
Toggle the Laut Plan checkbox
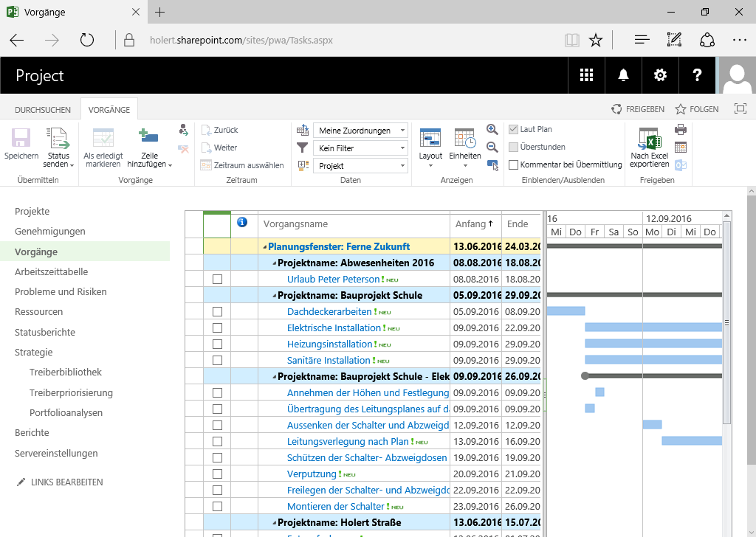514,129
